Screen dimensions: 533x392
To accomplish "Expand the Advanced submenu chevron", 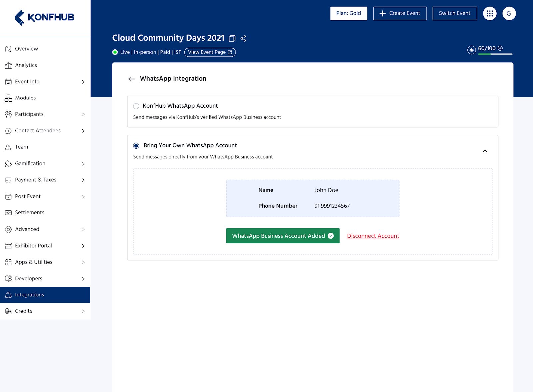I will pyautogui.click(x=83, y=229).
